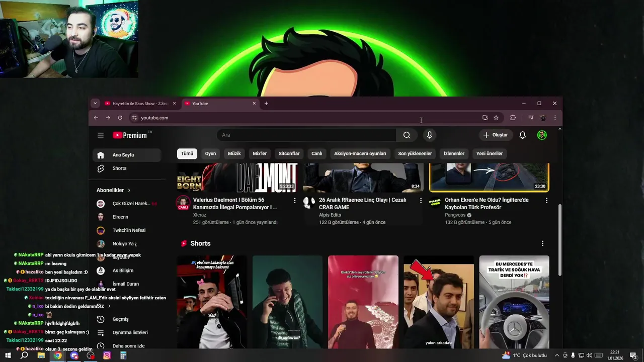
Task: Select the Son yüklenenler chip
Action: pyautogui.click(x=415, y=154)
